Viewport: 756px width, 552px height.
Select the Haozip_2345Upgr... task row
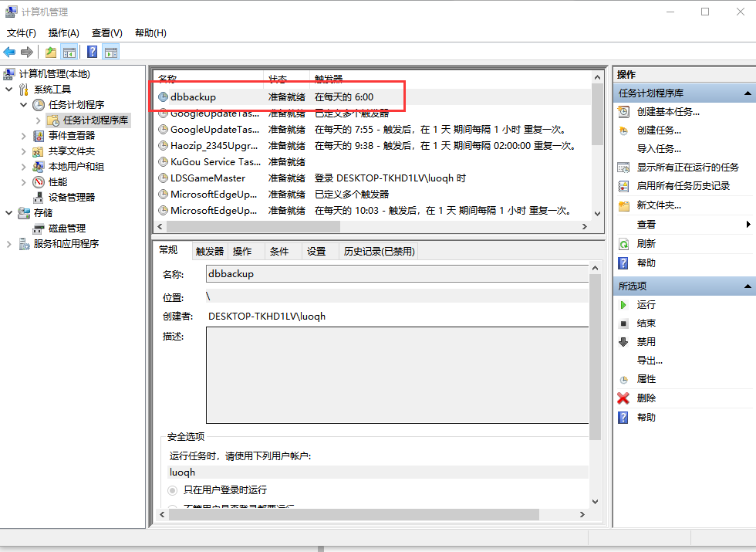tap(372, 146)
